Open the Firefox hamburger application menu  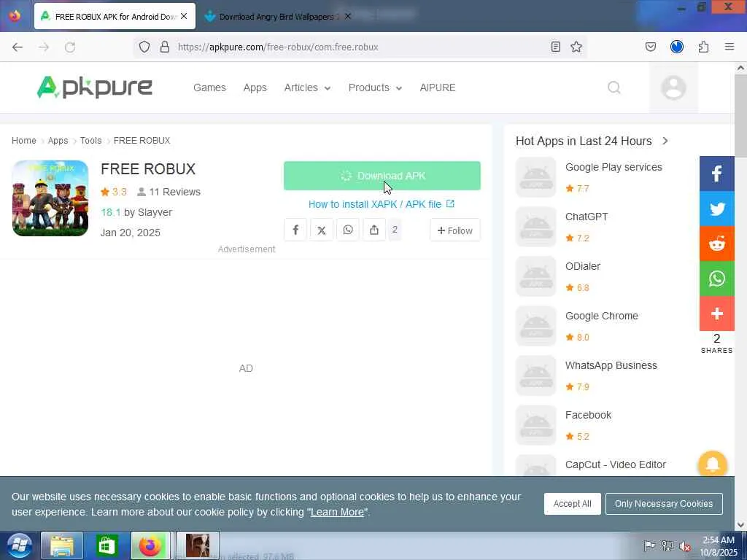point(729,47)
